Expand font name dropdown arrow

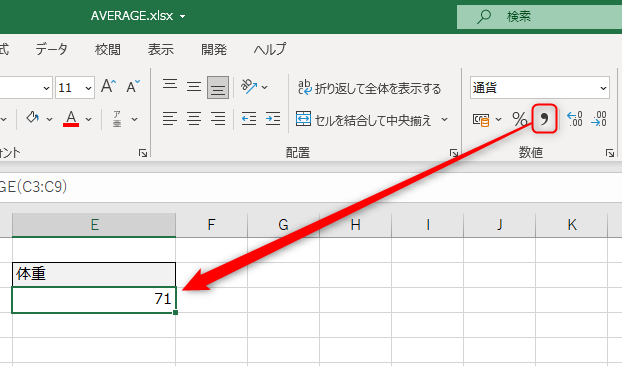tap(46, 88)
